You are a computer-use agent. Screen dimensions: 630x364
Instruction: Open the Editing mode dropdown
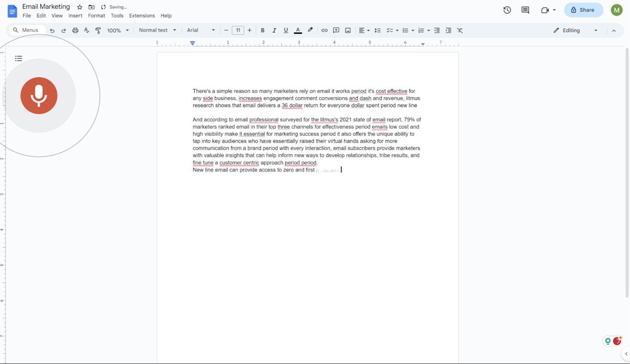tap(576, 31)
